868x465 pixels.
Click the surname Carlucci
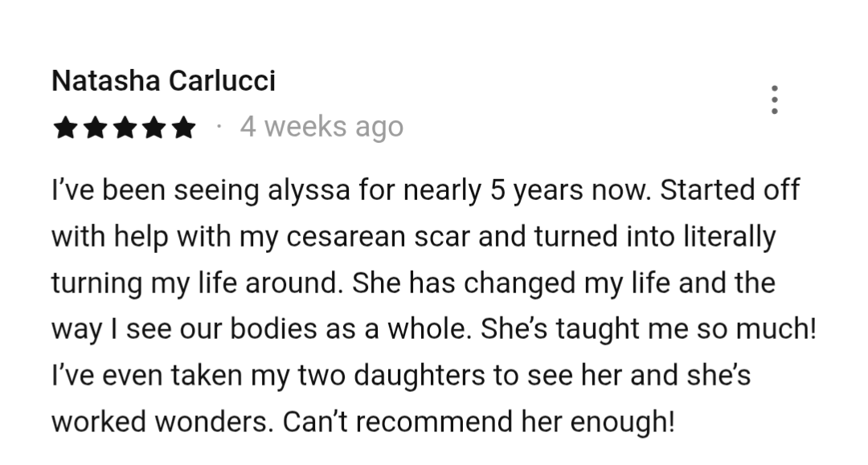click(222, 81)
